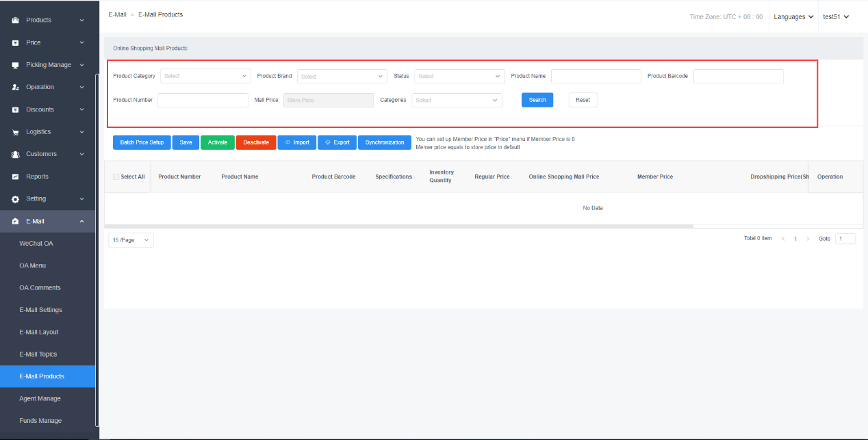
Task: Check the Select All checkbox
Action: pos(116,177)
